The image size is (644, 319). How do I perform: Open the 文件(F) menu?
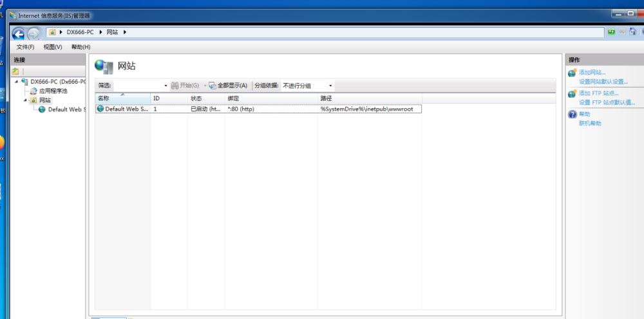pos(26,47)
